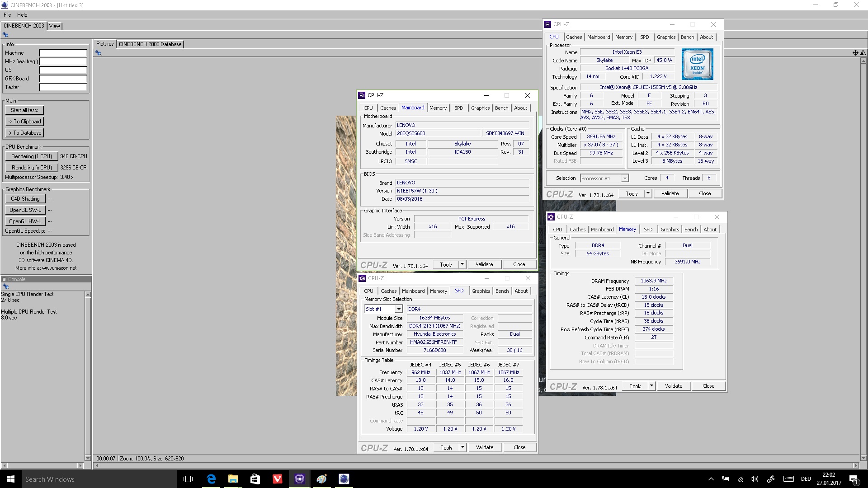Viewport: 868px width, 488px height.
Task: Click the Tester input field
Action: click(x=63, y=87)
